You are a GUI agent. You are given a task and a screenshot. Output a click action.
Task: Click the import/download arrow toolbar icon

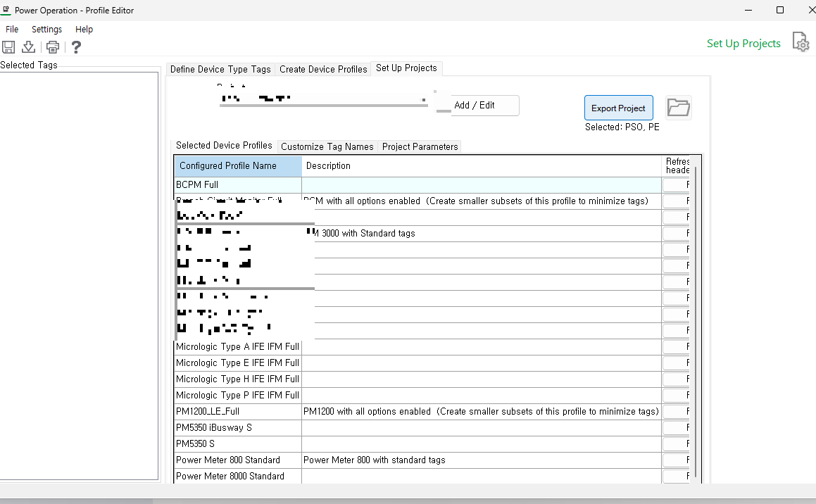29,47
